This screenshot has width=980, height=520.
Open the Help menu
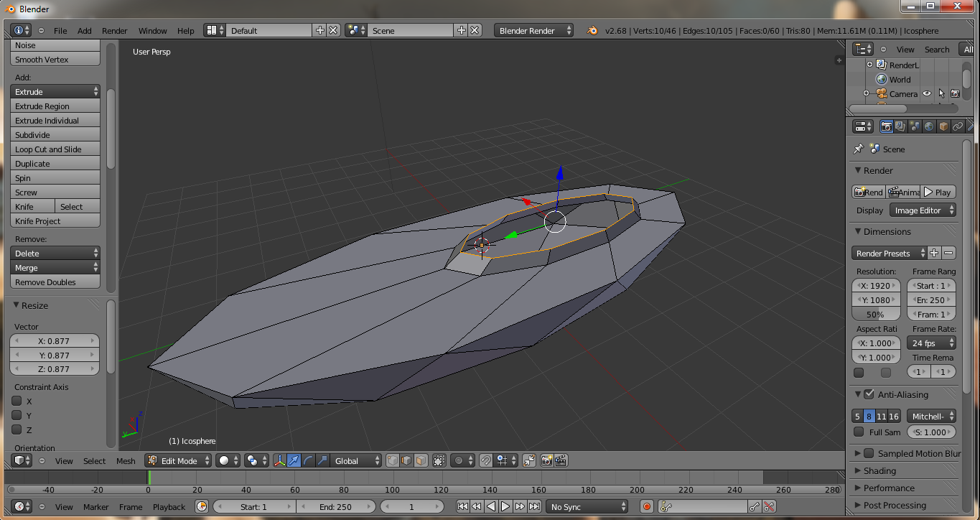click(185, 31)
